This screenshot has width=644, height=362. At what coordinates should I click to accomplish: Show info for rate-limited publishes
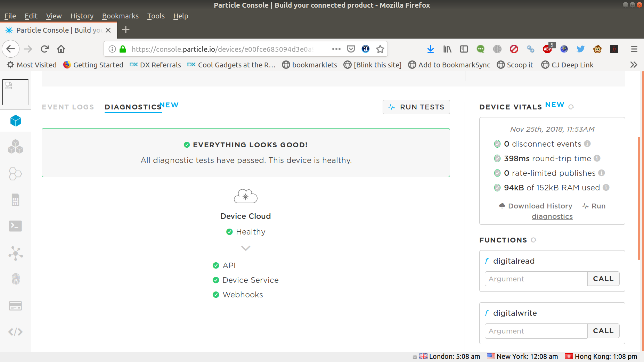(602, 173)
